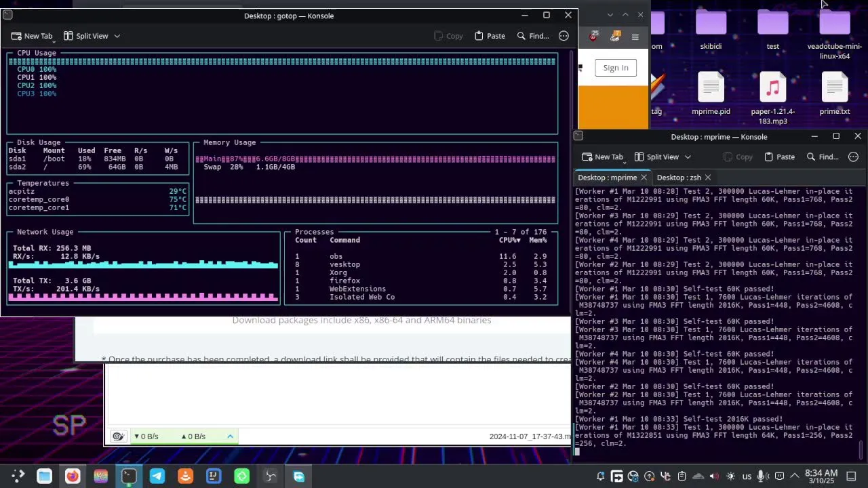Screen dimensions: 868x488
Task: Click the Firefox taskbar icon
Action: tap(73, 476)
